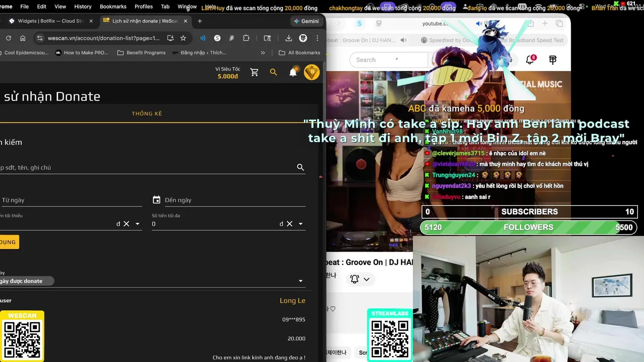Click the YouTube Search box
Viewport: 644px width, 362px height.
[x=388, y=60]
